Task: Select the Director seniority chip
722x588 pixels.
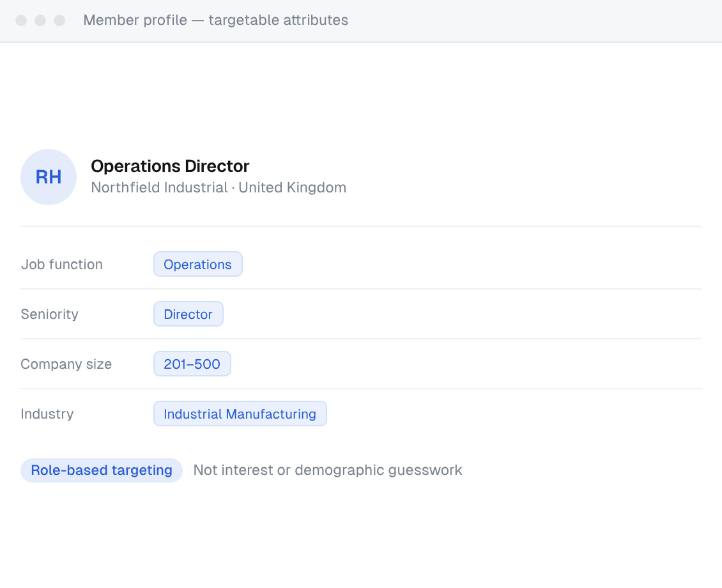Action: (x=188, y=314)
